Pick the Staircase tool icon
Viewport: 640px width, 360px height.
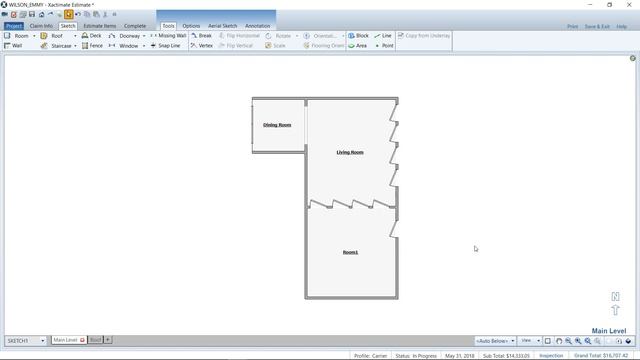44,46
